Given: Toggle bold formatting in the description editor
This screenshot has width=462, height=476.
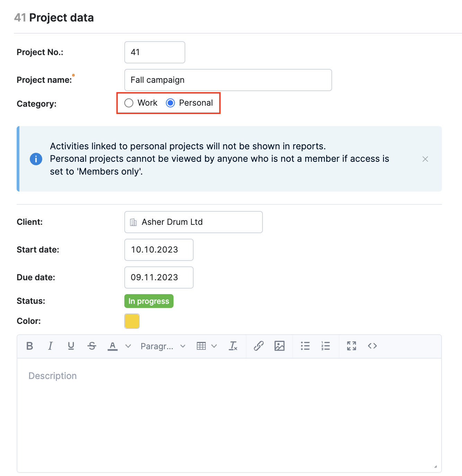Looking at the screenshot, I should tap(30, 346).
